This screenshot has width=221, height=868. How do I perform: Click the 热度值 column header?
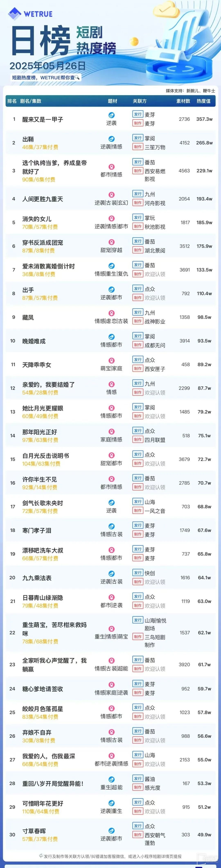pyautogui.click(x=203, y=101)
